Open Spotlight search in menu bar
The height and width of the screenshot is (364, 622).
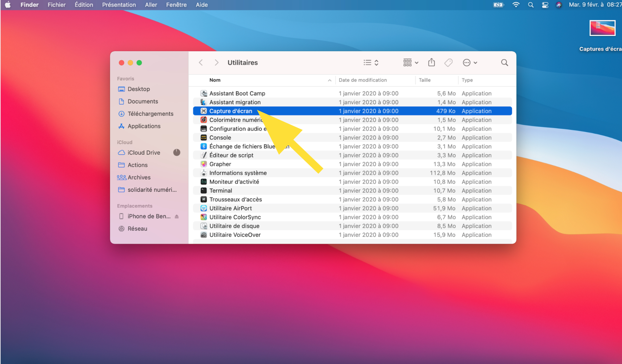(x=531, y=5)
